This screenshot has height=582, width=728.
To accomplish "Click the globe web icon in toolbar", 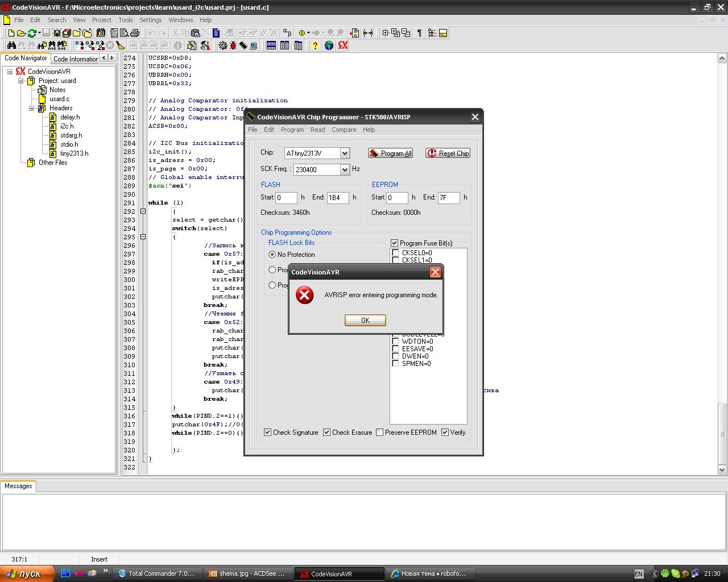I will [329, 45].
